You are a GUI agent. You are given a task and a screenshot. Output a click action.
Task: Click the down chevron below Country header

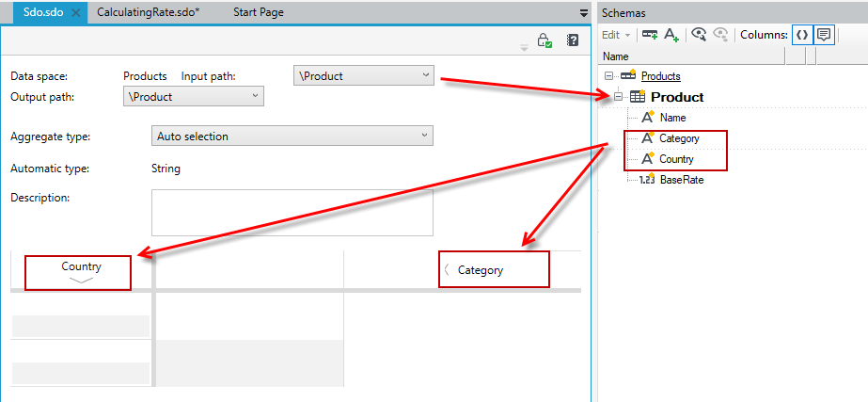(x=82, y=280)
